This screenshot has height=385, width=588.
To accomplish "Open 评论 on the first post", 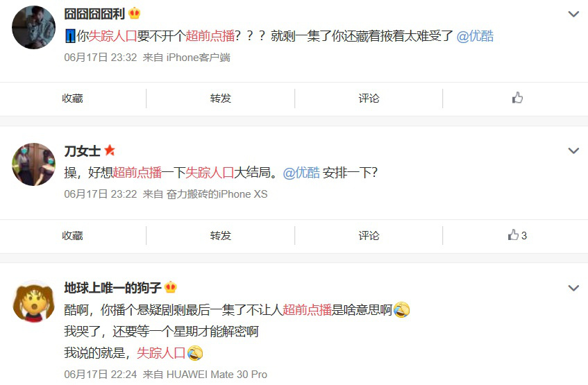I will coord(369,99).
